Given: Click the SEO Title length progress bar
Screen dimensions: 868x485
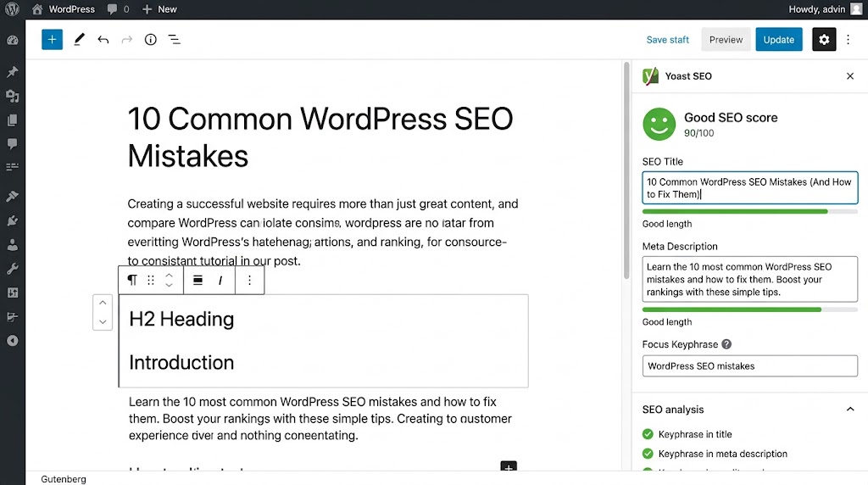Looking at the screenshot, I should (750, 211).
